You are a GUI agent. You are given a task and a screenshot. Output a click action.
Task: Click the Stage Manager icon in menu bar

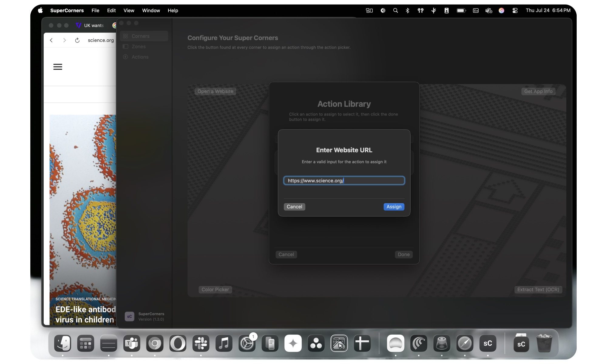369,10
